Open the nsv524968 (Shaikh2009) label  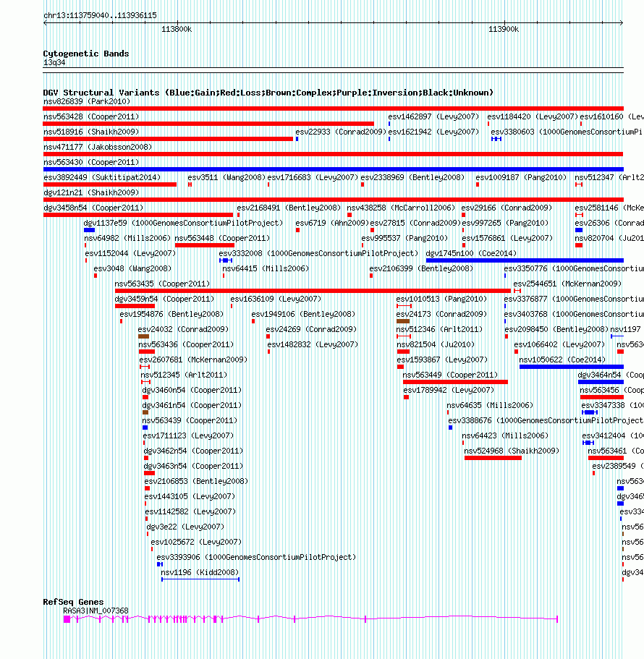(512, 451)
